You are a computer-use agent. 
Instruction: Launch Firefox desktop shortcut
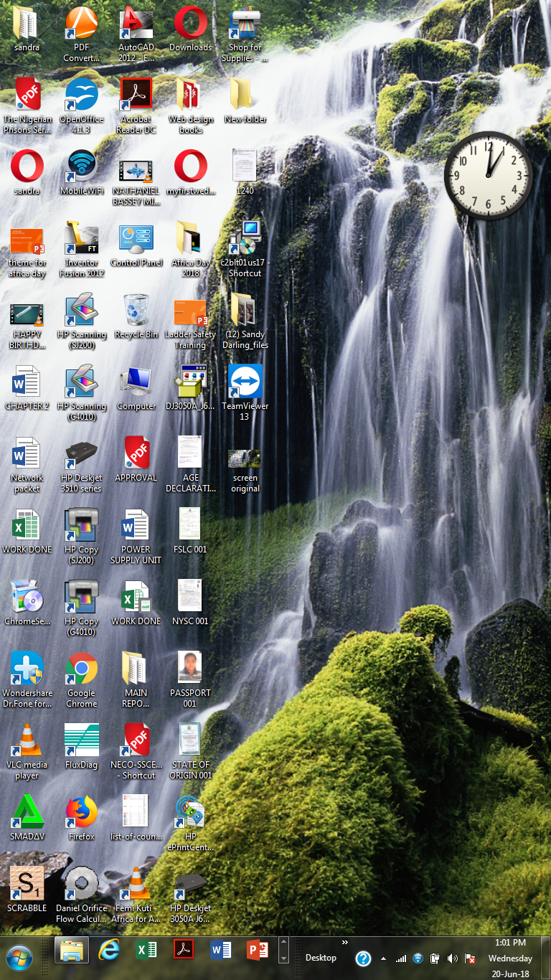(x=81, y=812)
